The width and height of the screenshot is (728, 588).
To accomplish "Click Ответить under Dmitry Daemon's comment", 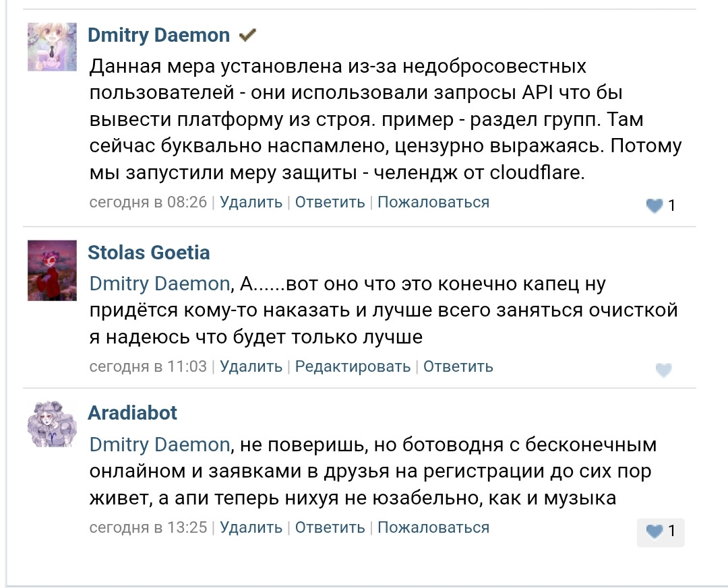I will click(x=330, y=202).
